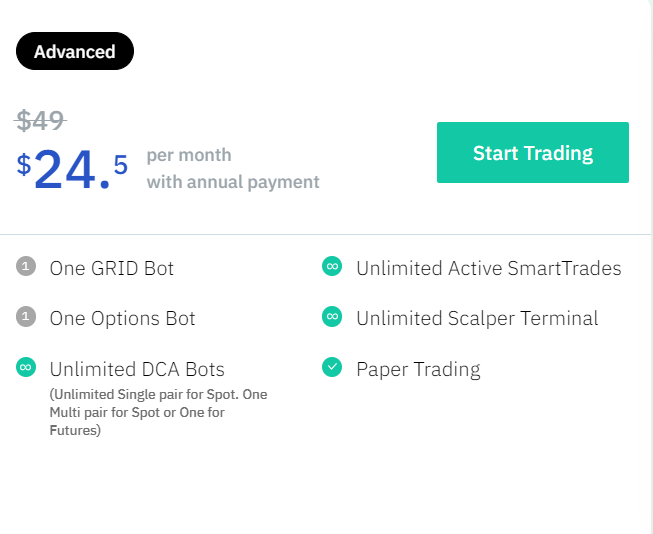Click the infinity icon beside Unlimited Scalper Terminal
Viewport: 653px width, 534px height.
(x=332, y=317)
